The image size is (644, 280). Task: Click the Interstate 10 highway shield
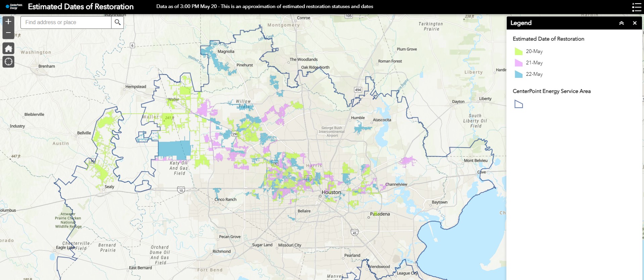[181, 190]
